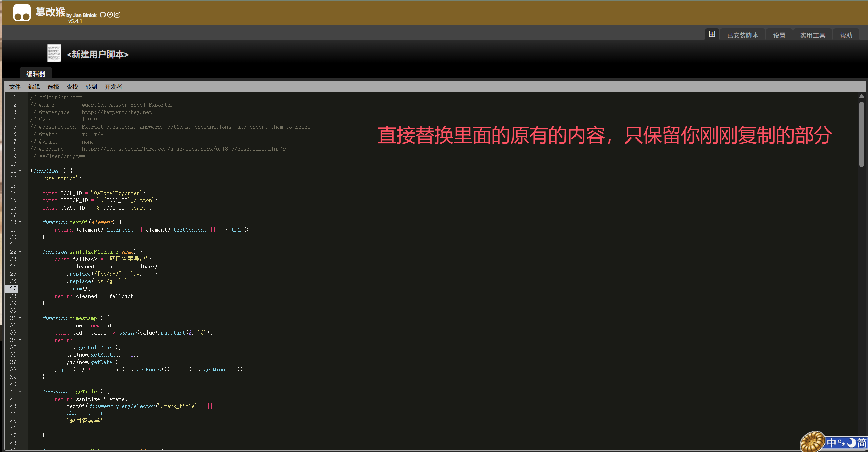868x452 pixels.
Task: Click the Tampermonkey logo icon
Action: tap(22, 13)
